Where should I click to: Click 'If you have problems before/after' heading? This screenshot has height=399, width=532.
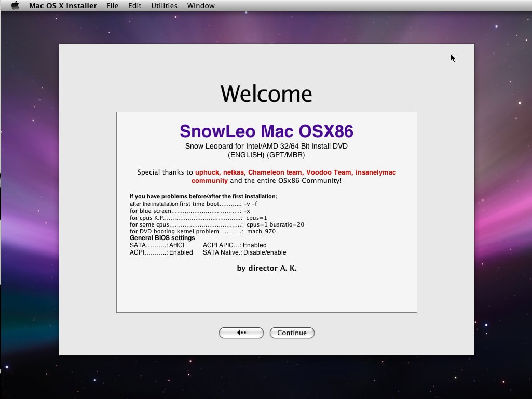click(203, 196)
